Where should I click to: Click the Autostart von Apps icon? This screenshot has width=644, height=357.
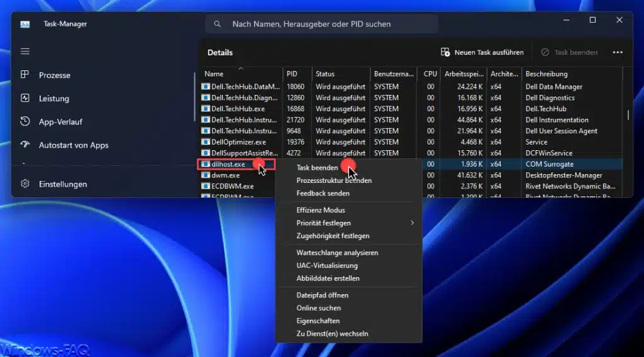pos(25,145)
